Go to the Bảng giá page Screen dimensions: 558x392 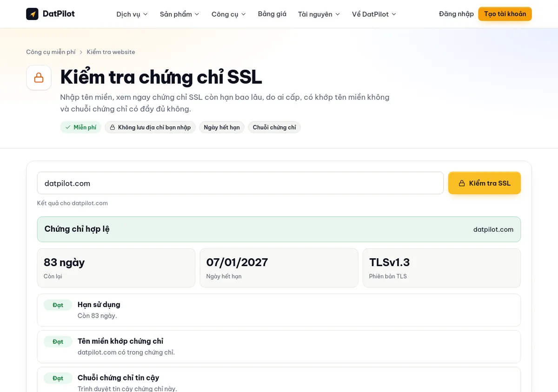click(x=272, y=14)
